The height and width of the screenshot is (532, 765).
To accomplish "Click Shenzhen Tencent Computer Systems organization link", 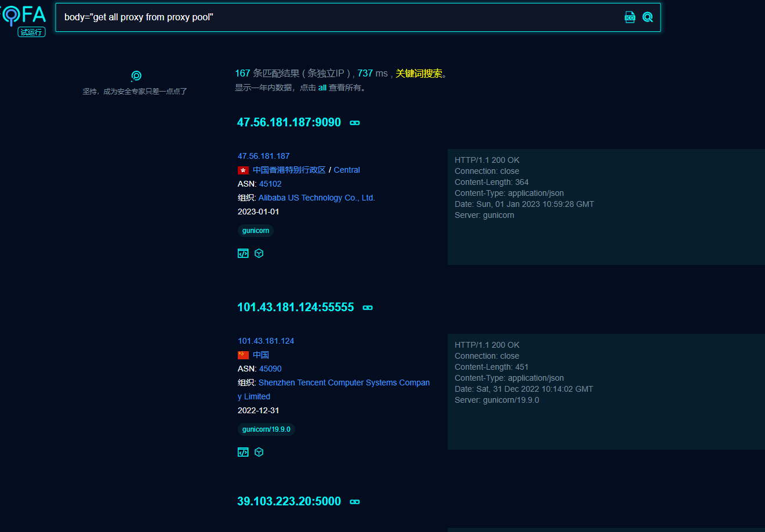I will 334,389.
